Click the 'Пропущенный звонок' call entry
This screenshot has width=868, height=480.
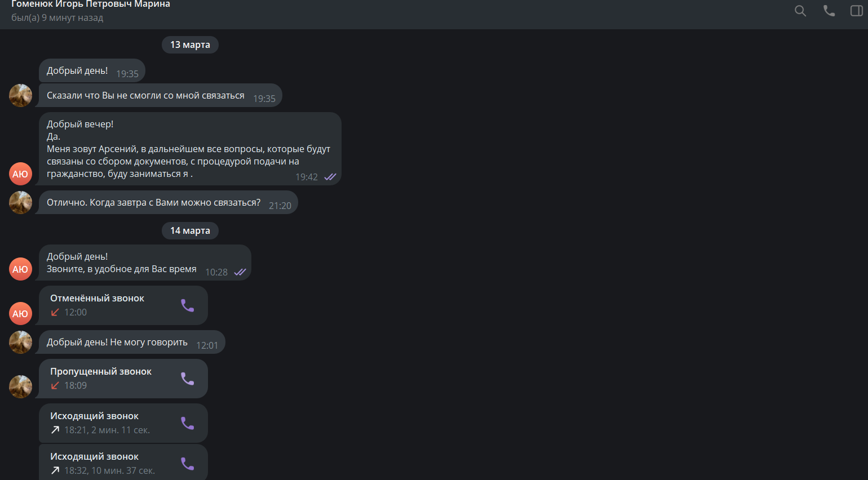pyautogui.click(x=123, y=379)
